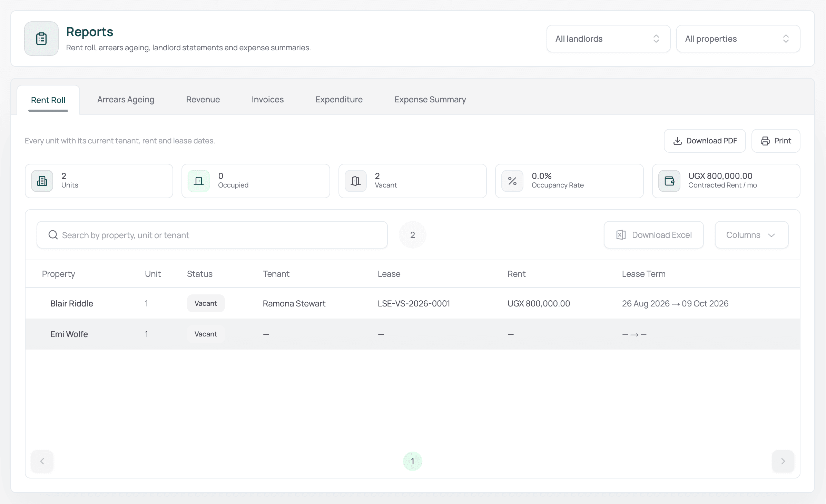Click tenant Ramona Stewart
The height and width of the screenshot is (504, 826).
click(294, 303)
